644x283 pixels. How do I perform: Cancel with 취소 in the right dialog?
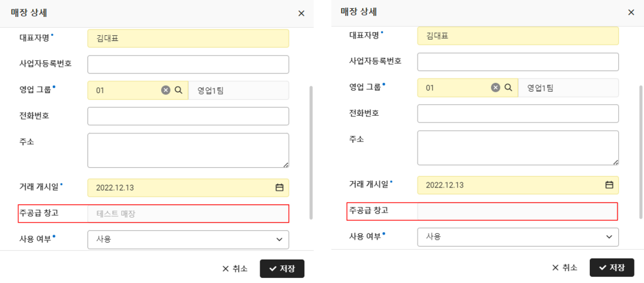click(x=564, y=267)
